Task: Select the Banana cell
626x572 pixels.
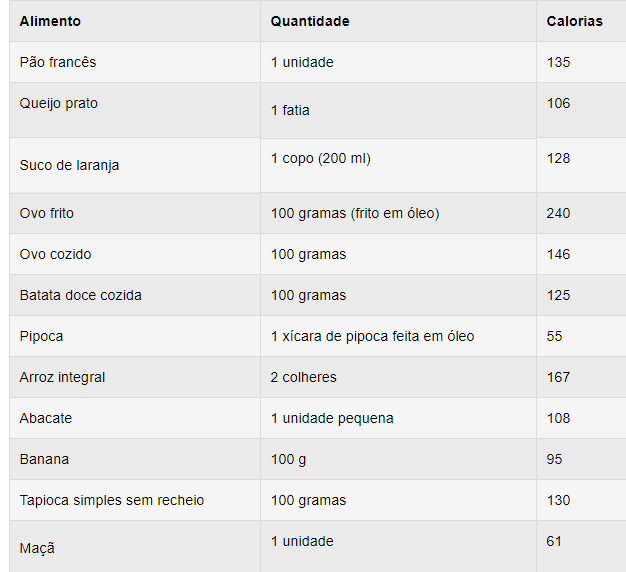Action: click(x=44, y=459)
